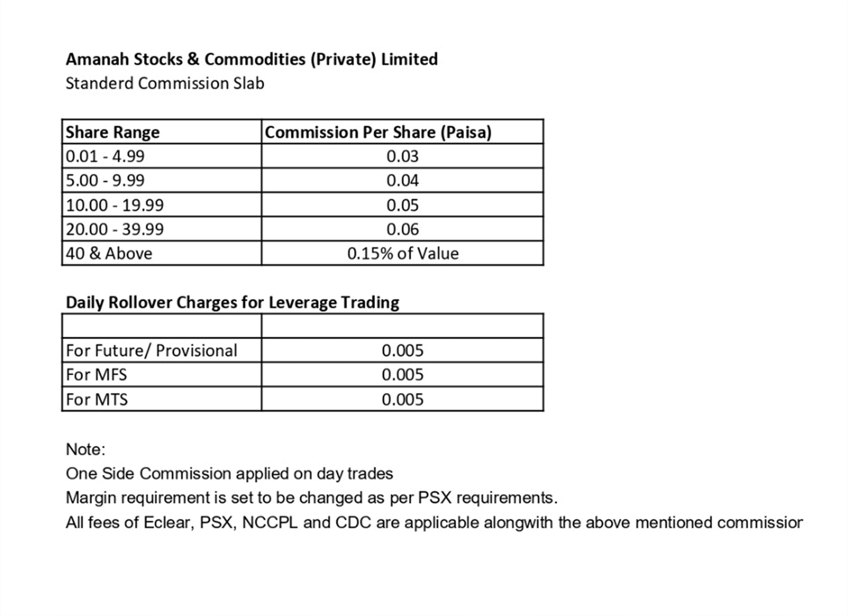The image size is (848, 616).
Task: Click the 0.01 - 4.99 range cell
Action: coord(105,156)
